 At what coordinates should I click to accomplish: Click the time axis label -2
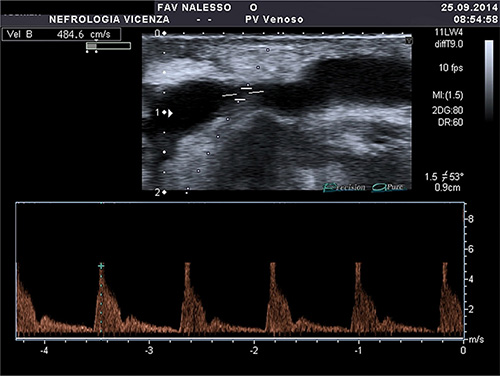click(x=254, y=350)
